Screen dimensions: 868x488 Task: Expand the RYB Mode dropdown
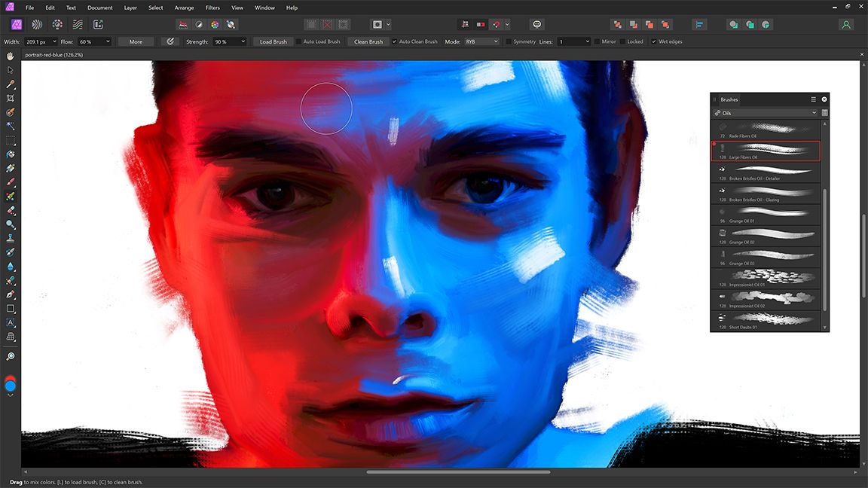[481, 41]
